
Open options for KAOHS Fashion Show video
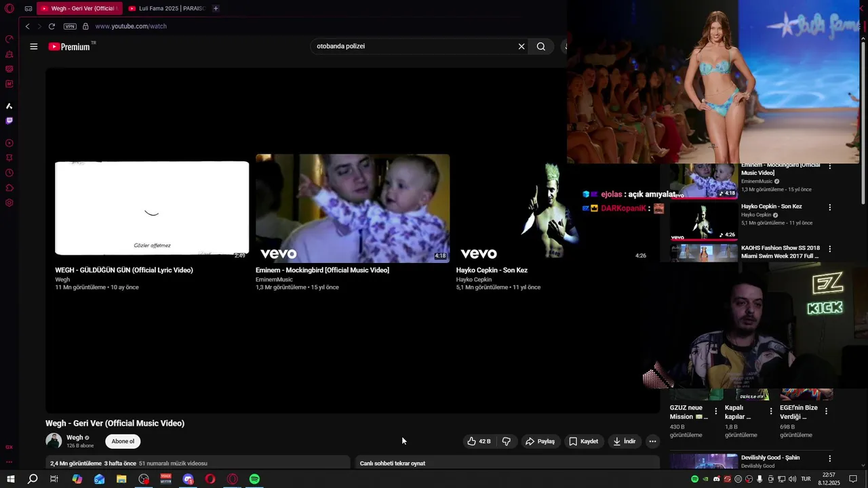pos(829,249)
